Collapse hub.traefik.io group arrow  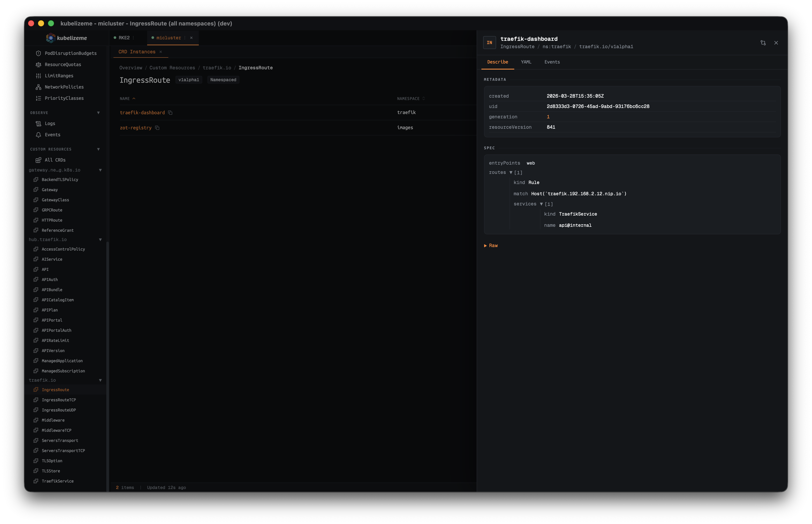(x=100, y=240)
